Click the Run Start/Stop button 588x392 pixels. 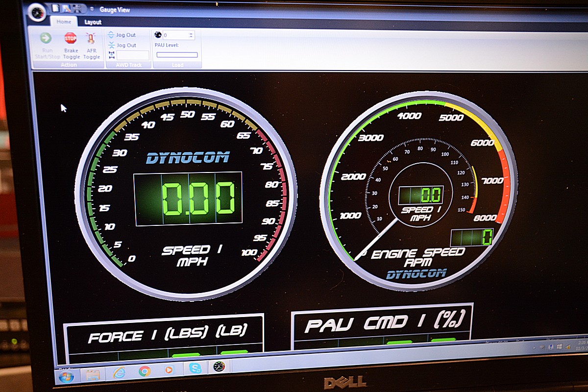coord(47,46)
